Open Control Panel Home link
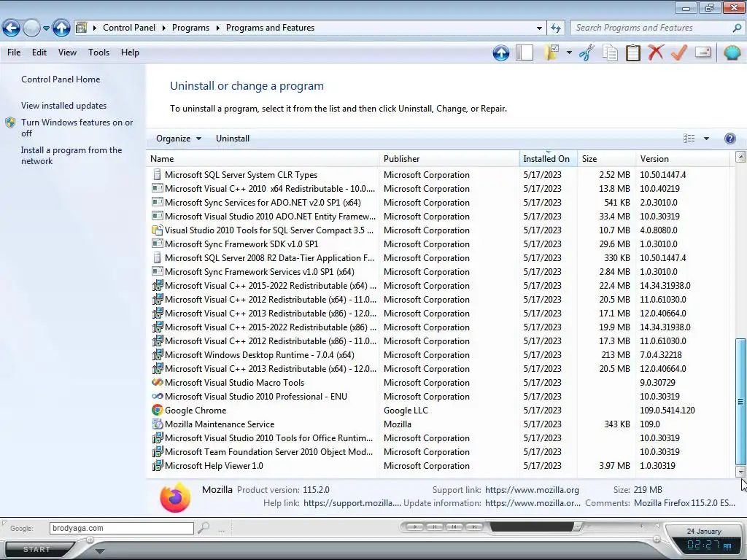The image size is (747, 560). pyautogui.click(x=61, y=79)
